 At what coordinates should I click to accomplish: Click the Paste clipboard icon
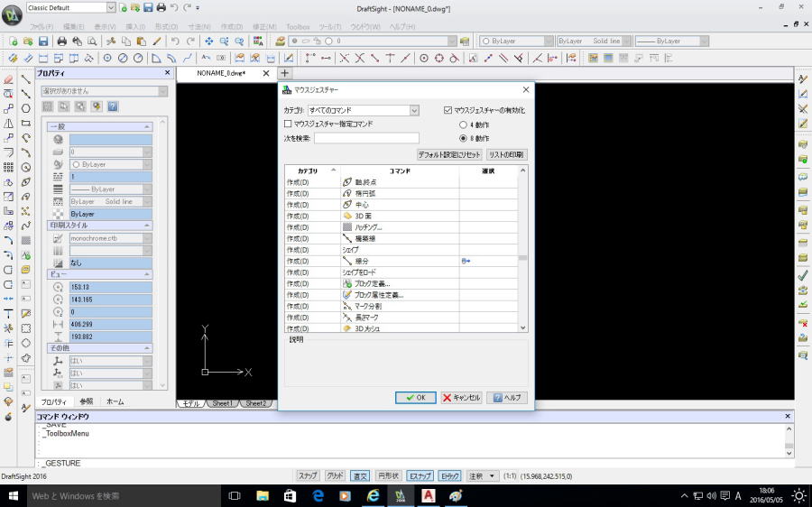tap(141, 41)
